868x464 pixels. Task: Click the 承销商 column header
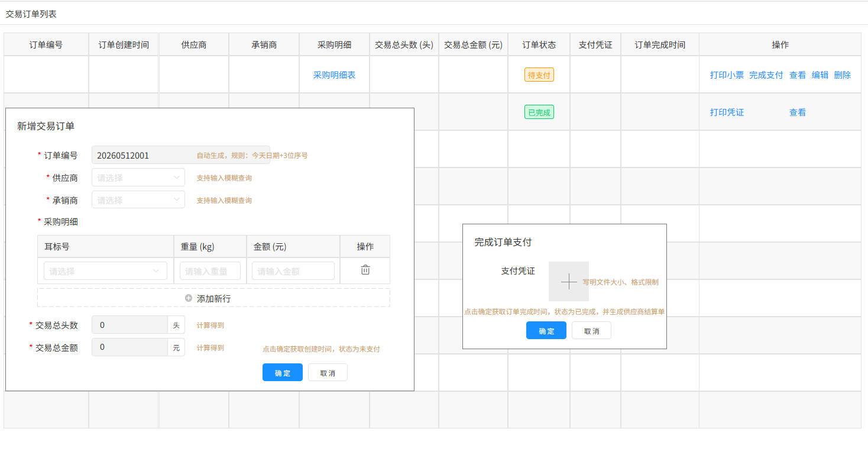point(264,44)
